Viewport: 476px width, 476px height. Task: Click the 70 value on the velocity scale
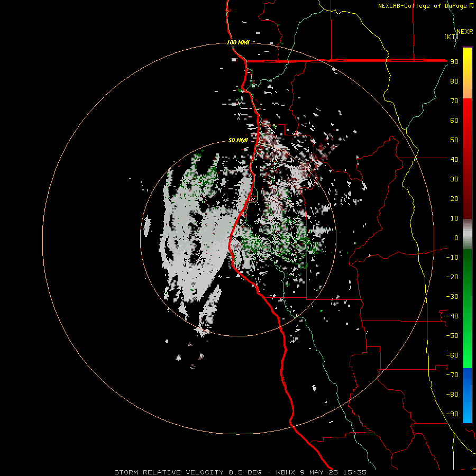pyautogui.click(x=454, y=101)
